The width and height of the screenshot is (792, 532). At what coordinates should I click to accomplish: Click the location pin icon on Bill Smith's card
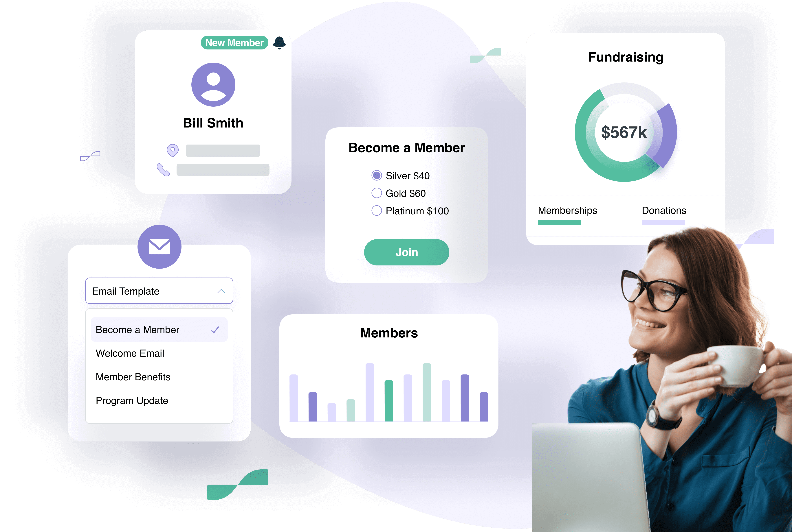pyautogui.click(x=173, y=150)
